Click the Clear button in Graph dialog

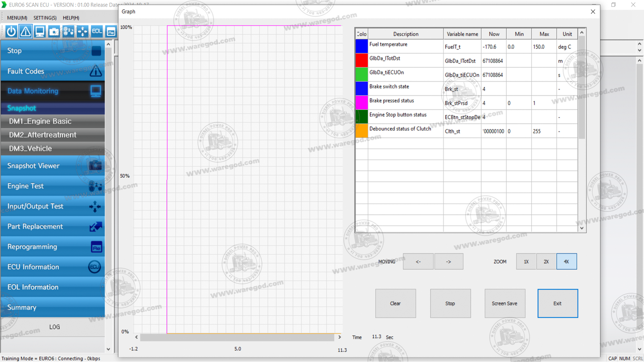395,304
